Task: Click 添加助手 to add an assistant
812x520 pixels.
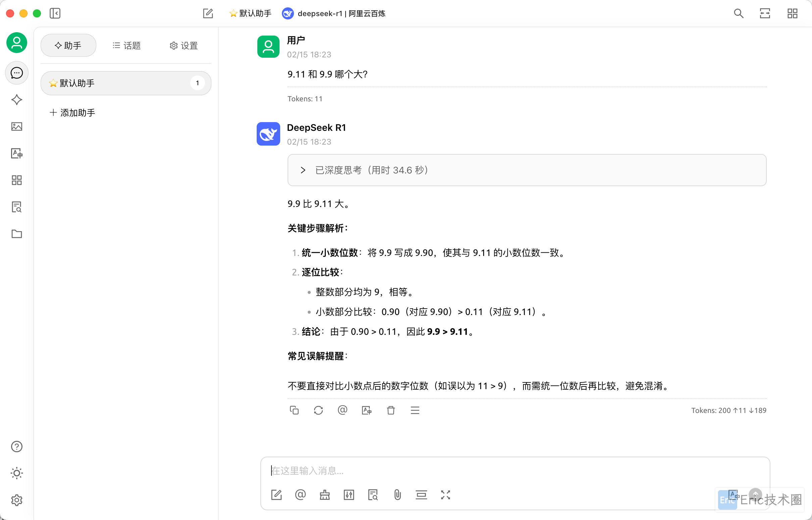Action: pos(72,112)
